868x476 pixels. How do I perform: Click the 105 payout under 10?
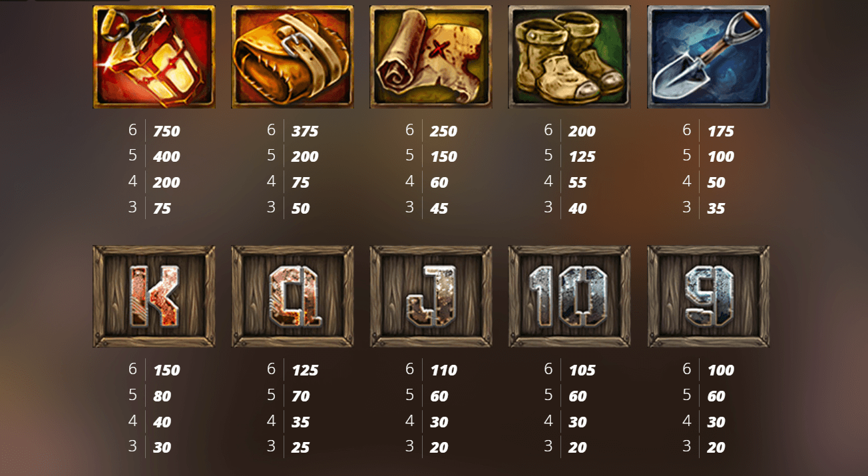pyautogui.click(x=582, y=370)
